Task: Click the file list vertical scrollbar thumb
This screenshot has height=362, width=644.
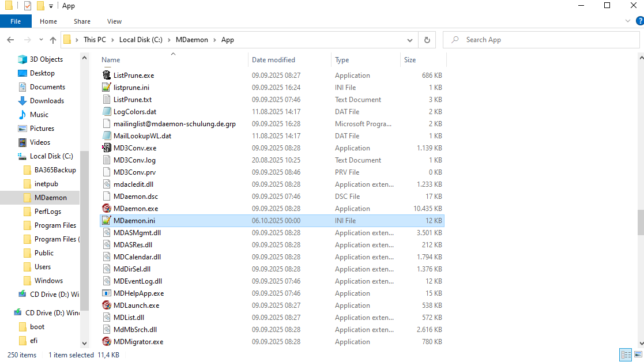Action: pyautogui.click(x=640, y=222)
